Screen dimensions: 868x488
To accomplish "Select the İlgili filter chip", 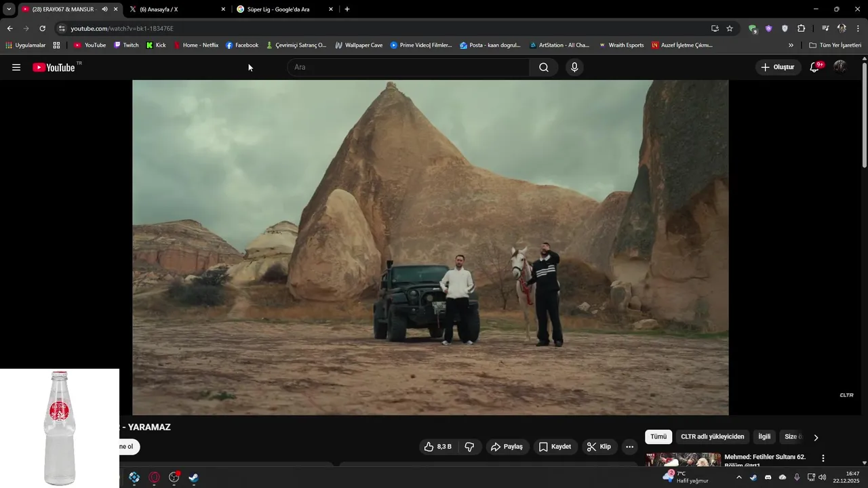I will (764, 437).
